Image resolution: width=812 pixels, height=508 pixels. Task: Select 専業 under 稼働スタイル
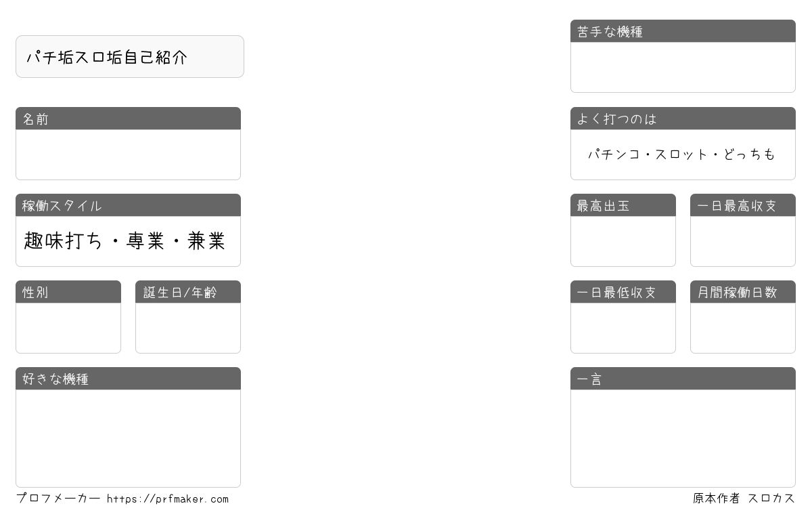pyautogui.click(x=145, y=241)
